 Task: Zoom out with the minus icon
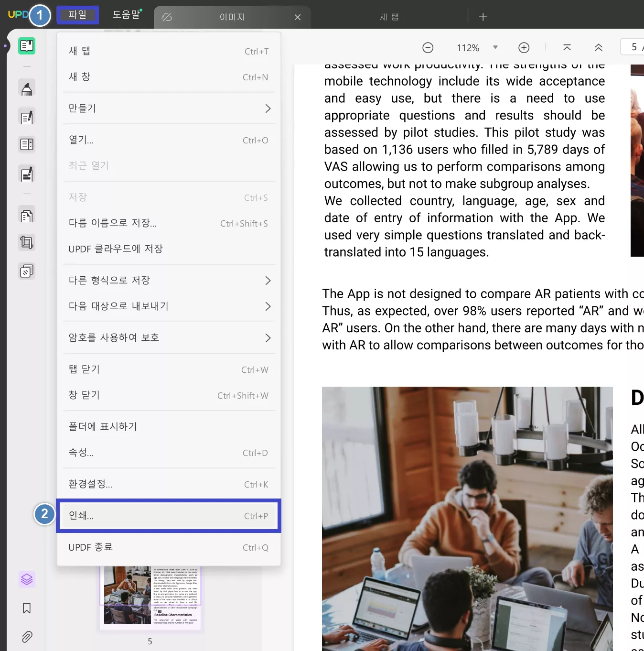pyautogui.click(x=428, y=47)
